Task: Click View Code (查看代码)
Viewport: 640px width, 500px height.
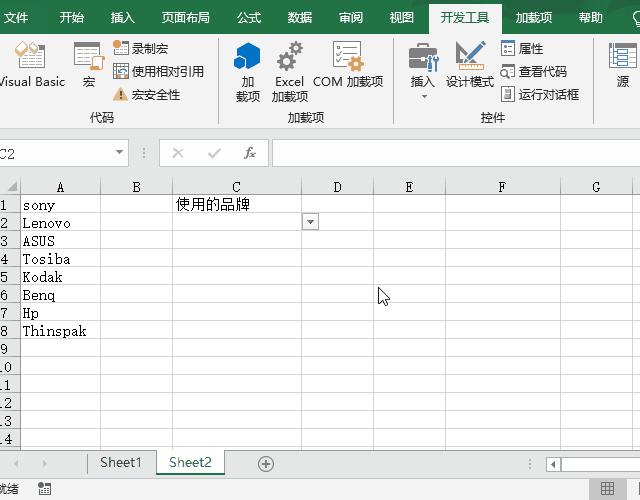Action: (x=534, y=71)
